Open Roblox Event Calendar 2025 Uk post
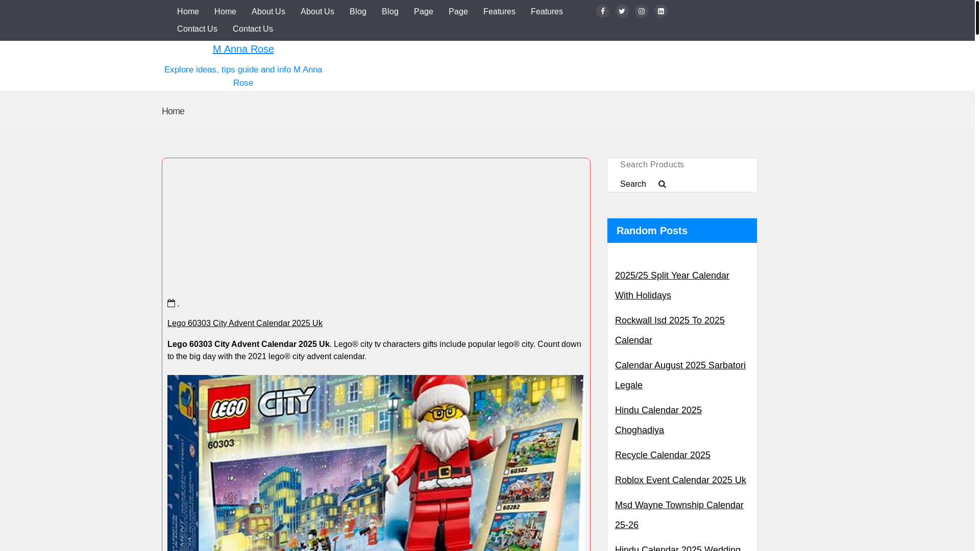Image resolution: width=980 pixels, height=551 pixels. pos(680,480)
